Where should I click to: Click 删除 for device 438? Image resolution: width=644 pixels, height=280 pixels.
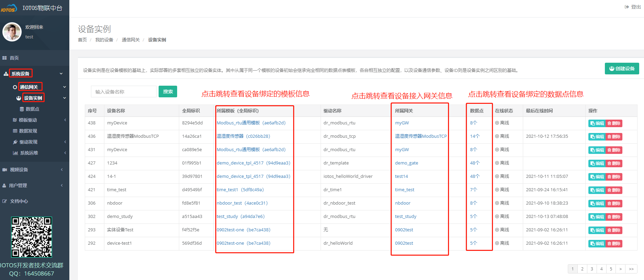[614, 123]
